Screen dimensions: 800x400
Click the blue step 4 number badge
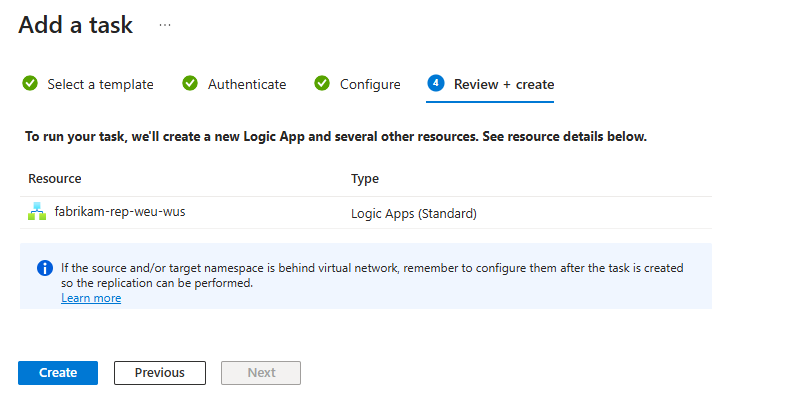click(x=435, y=84)
